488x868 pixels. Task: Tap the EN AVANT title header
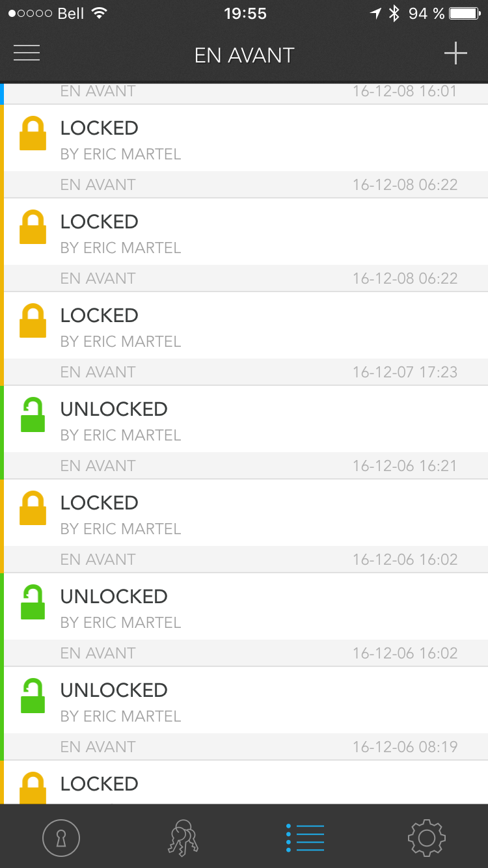click(x=244, y=55)
